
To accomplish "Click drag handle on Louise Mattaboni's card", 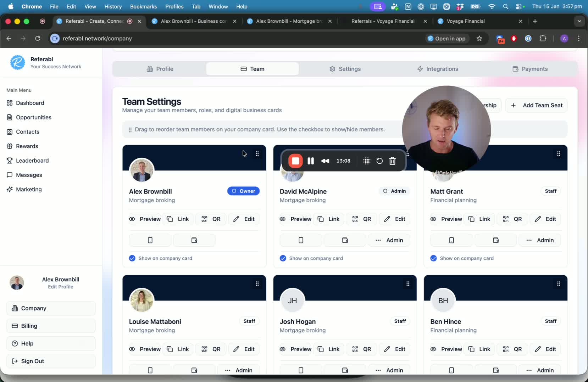I will (x=257, y=284).
